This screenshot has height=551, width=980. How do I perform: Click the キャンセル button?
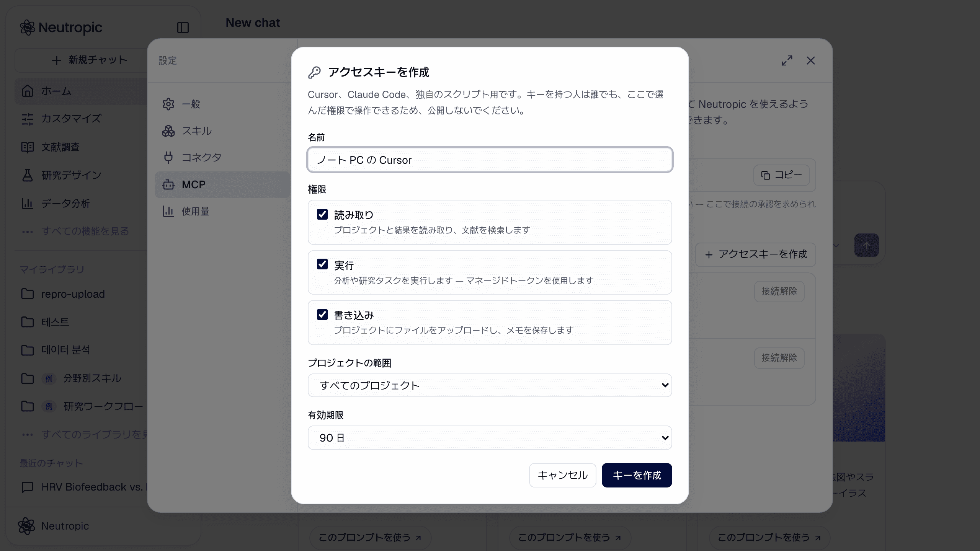(x=562, y=475)
